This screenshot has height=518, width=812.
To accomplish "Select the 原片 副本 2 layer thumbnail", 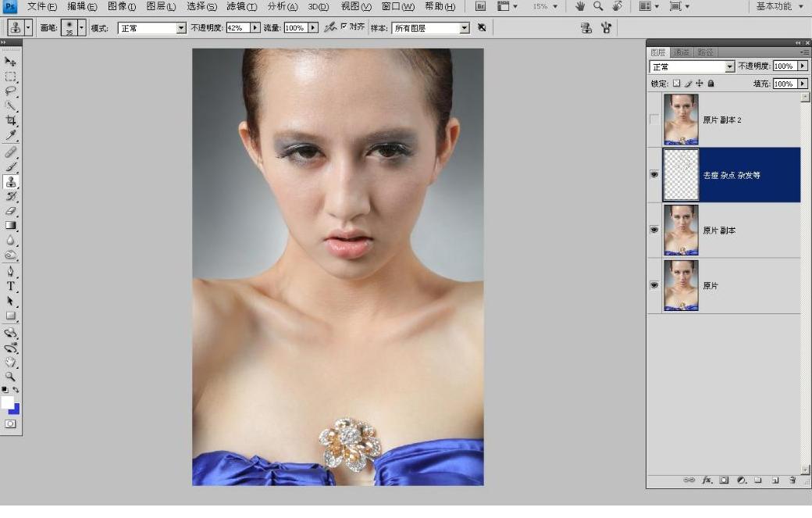I will tap(681, 120).
